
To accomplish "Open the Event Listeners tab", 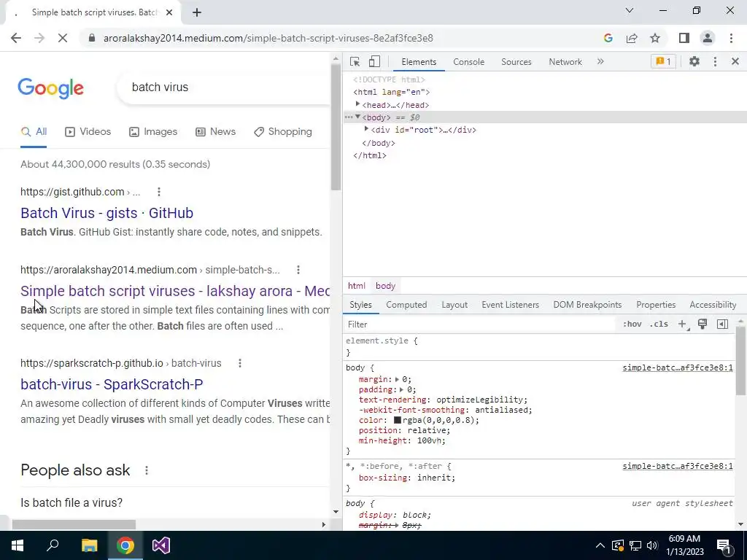I will point(510,305).
